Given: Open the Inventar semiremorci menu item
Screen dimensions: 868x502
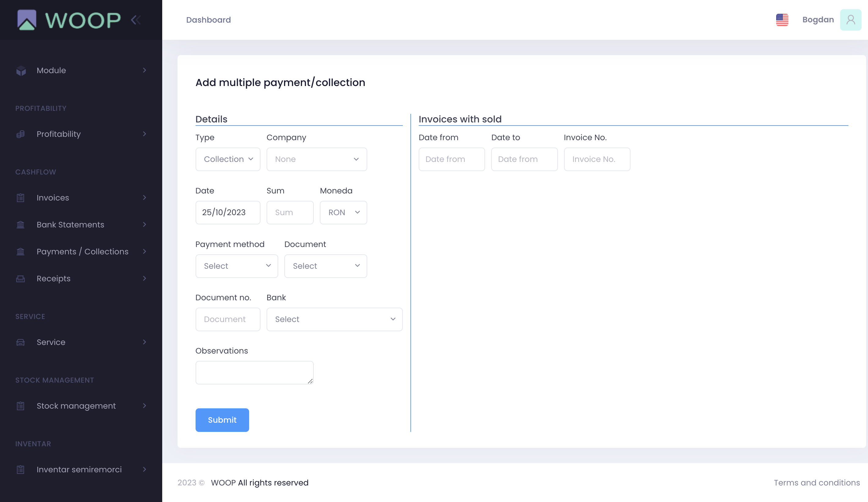Looking at the screenshot, I should 81,469.
